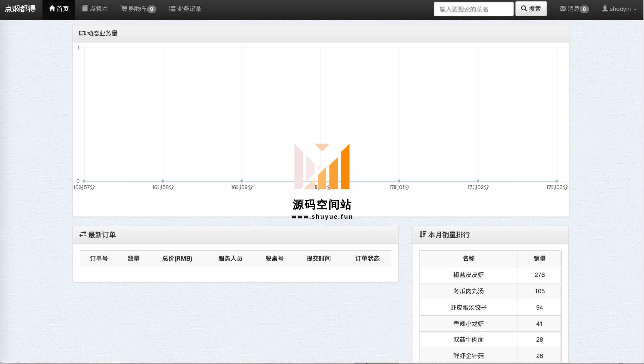The width and height of the screenshot is (644, 364).
Task: Select the 虾皮蛋汤饺子 row
Action: [490, 307]
